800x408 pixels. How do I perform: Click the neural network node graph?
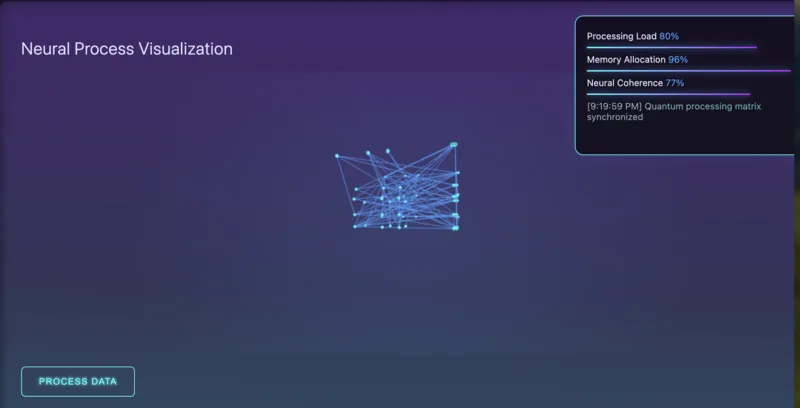[397, 187]
